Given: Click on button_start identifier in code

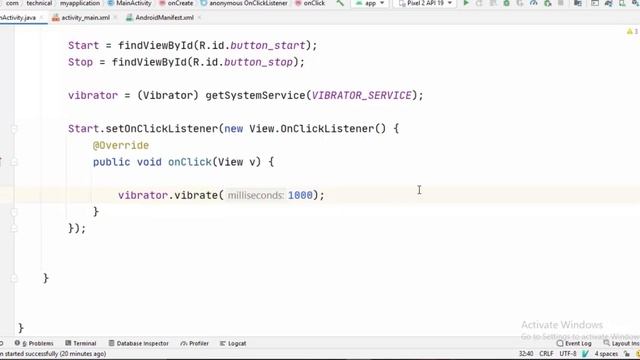Looking at the screenshot, I should pyautogui.click(x=268, y=46).
